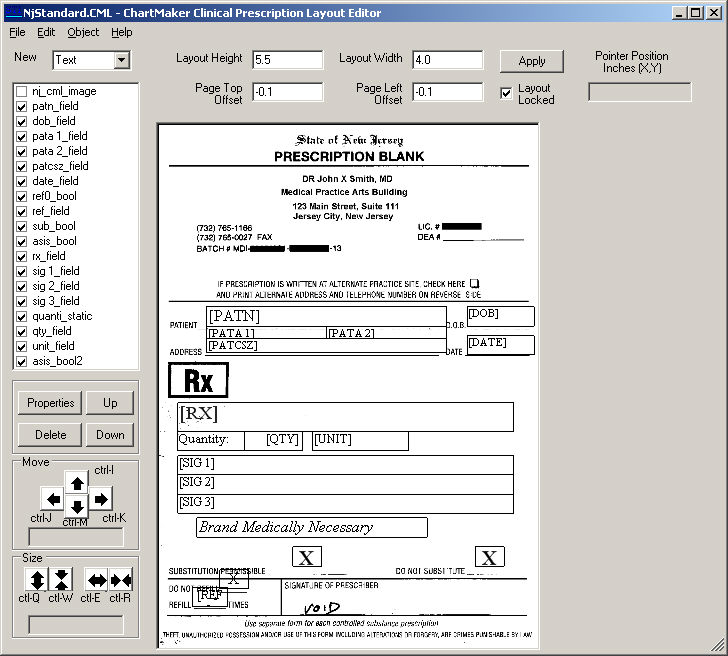Open the Object menu

point(83,32)
